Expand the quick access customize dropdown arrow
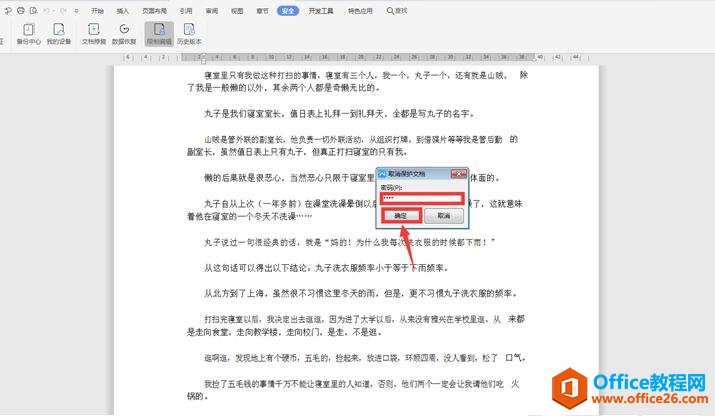The image size is (715, 416). tap(76, 10)
